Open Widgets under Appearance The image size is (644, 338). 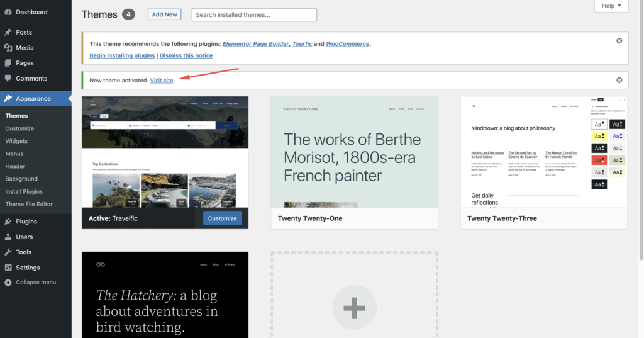pos(16,140)
